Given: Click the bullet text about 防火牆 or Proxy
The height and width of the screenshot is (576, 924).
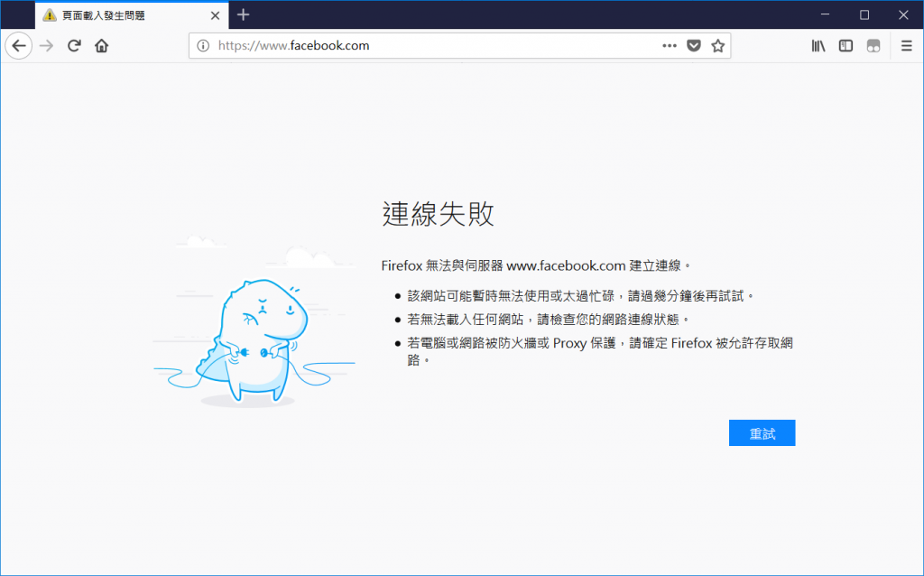Looking at the screenshot, I should coord(600,351).
